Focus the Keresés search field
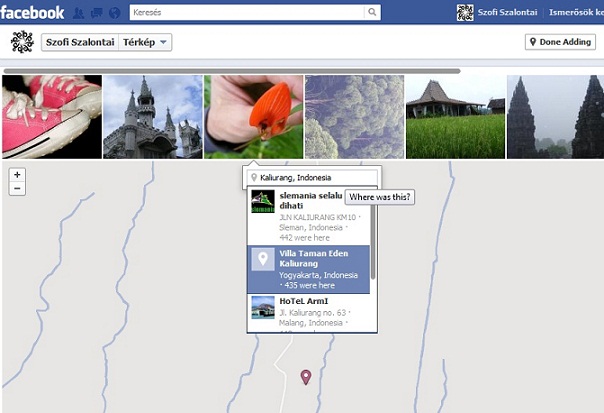 pyautogui.click(x=247, y=12)
